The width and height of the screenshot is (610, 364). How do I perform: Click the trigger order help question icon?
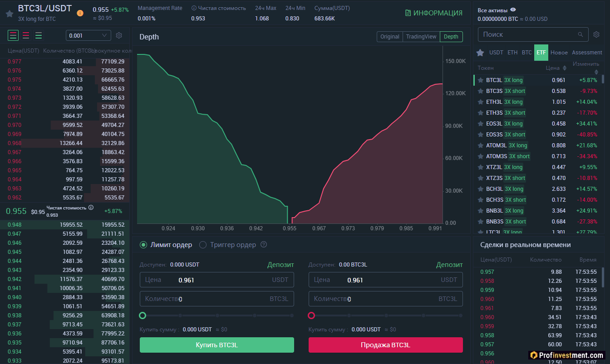point(264,245)
